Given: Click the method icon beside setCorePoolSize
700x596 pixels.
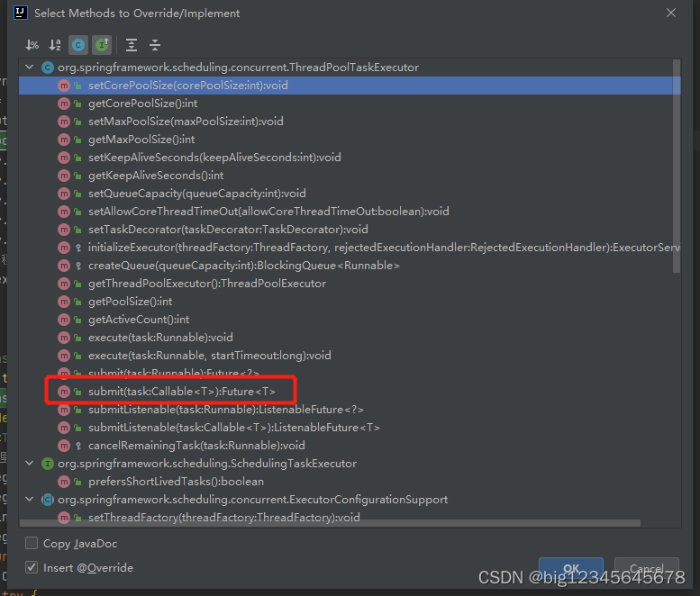Looking at the screenshot, I should [64, 86].
